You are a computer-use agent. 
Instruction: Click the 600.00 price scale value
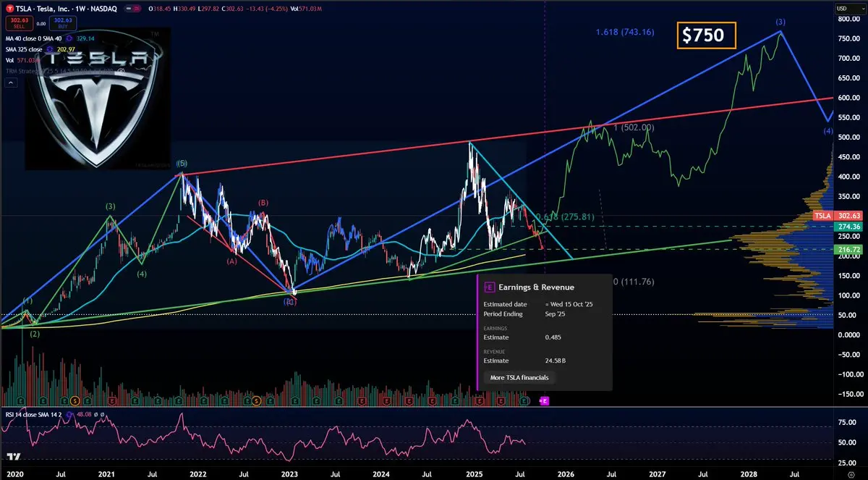click(848, 98)
